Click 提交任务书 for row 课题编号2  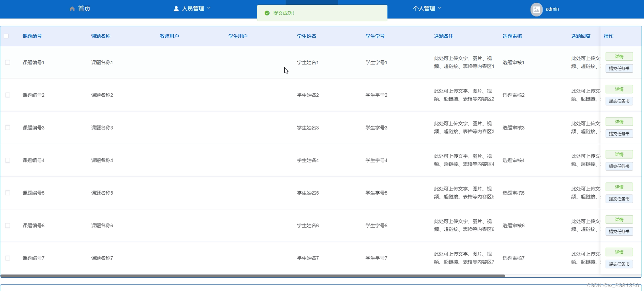(619, 101)
